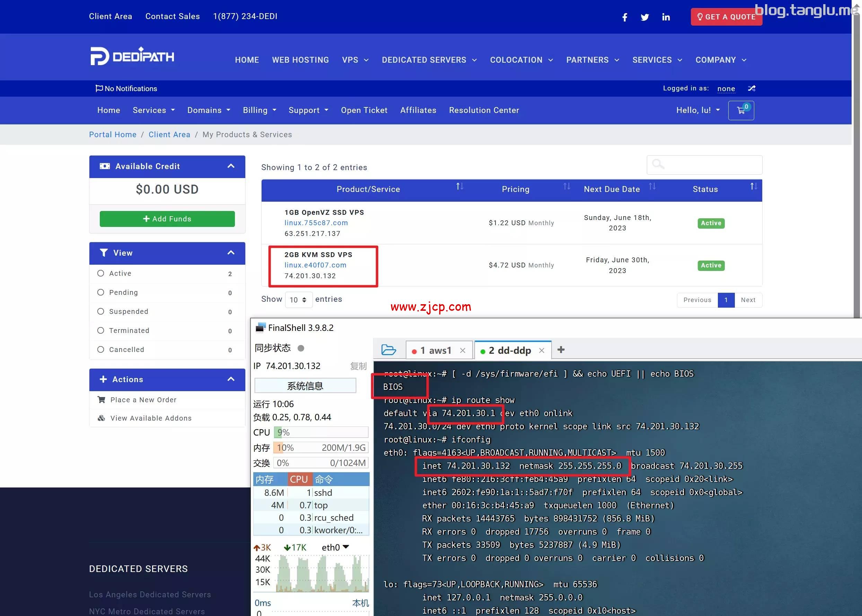Click the linux.e40f07.com service link
This screenshot has height=616, width=862.
click(315, 265)
